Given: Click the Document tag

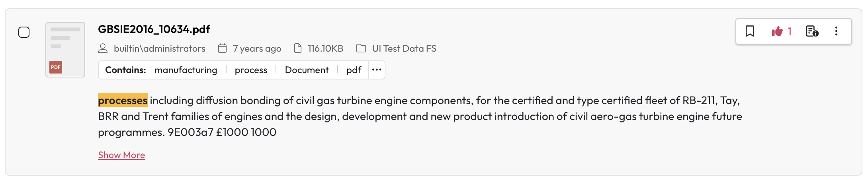Looking at the screenshot, I should (307, 70).
